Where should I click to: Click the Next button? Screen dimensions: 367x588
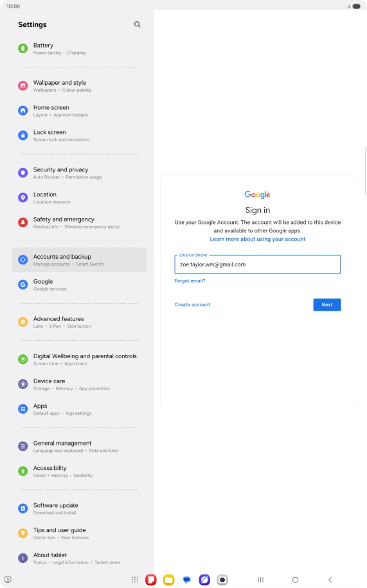point(327,304)
